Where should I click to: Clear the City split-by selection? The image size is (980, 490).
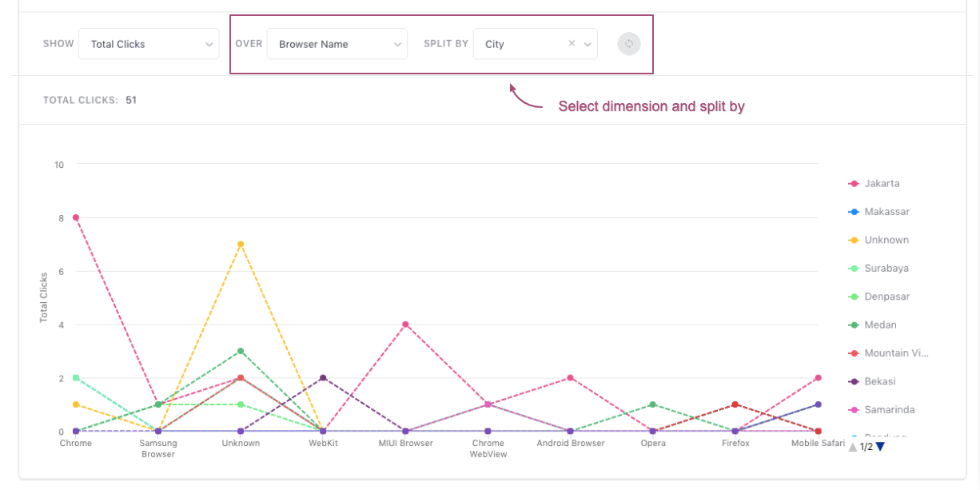(x=572, y=44)
